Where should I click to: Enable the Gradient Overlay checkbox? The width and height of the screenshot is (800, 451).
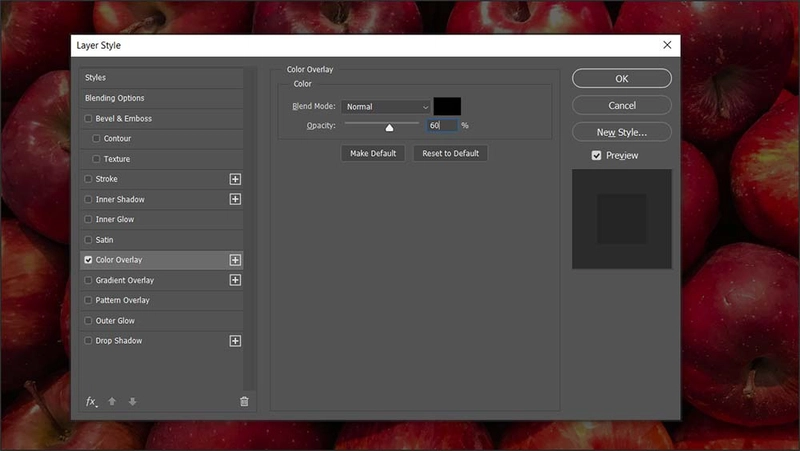pyautogui.click(x=88, y=280)
